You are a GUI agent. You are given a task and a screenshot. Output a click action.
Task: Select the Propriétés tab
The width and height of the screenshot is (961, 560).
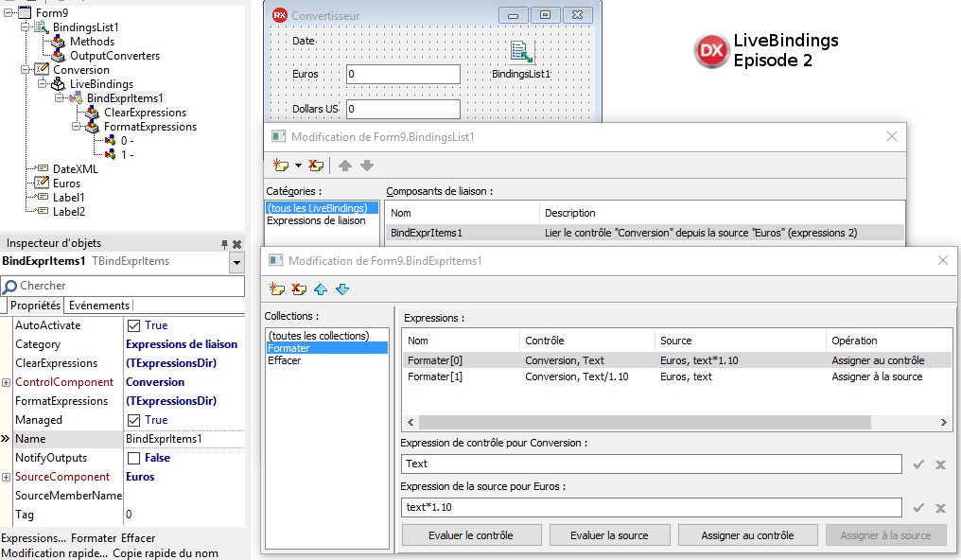pos(35,306)
